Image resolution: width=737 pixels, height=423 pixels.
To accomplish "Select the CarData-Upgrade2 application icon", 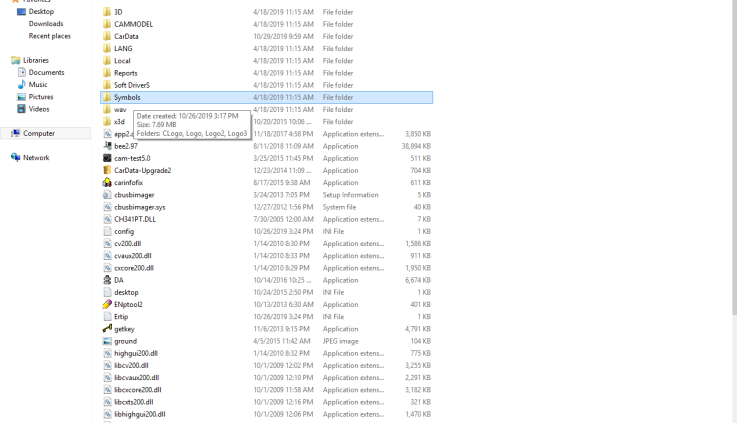I will (107, 170).
